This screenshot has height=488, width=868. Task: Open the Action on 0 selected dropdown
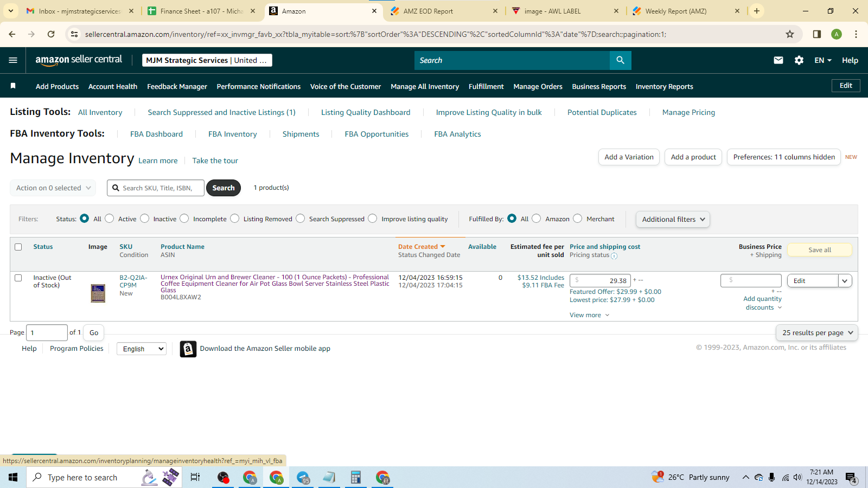click(53, 188)
